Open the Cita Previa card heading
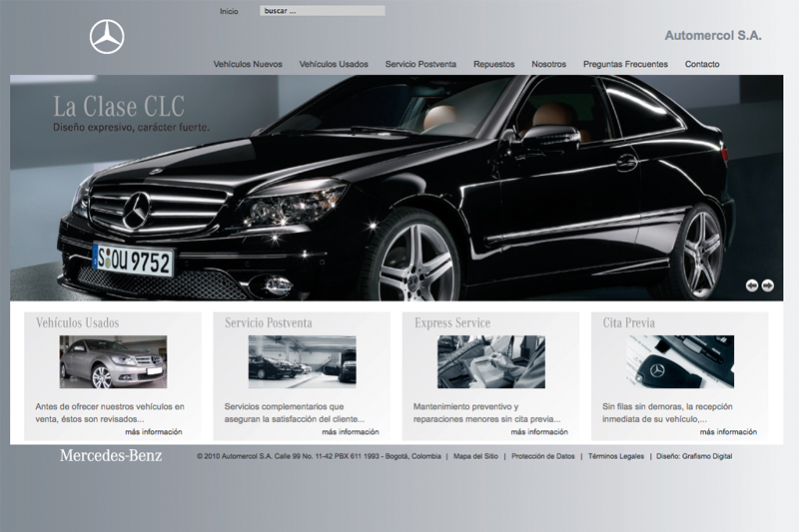This screenshot has height=532, width=799. [629, 322]
